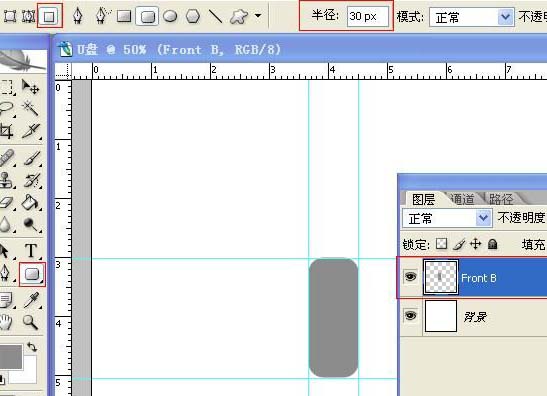Switch to the 通道 tab
The image size is (547, 396).
pos(463,199)
